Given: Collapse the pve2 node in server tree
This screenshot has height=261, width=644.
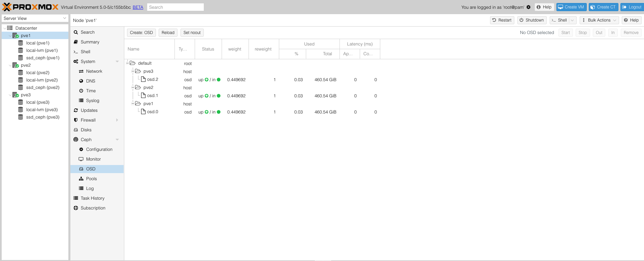Looking at the screenshot, I should click(10, 65).
